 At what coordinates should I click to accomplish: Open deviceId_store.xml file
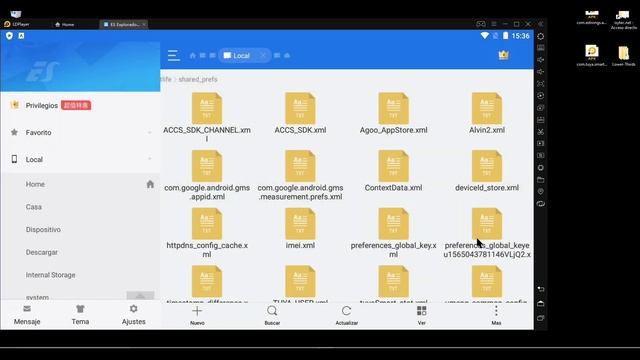pyautogui.click(x=487, y=171)
